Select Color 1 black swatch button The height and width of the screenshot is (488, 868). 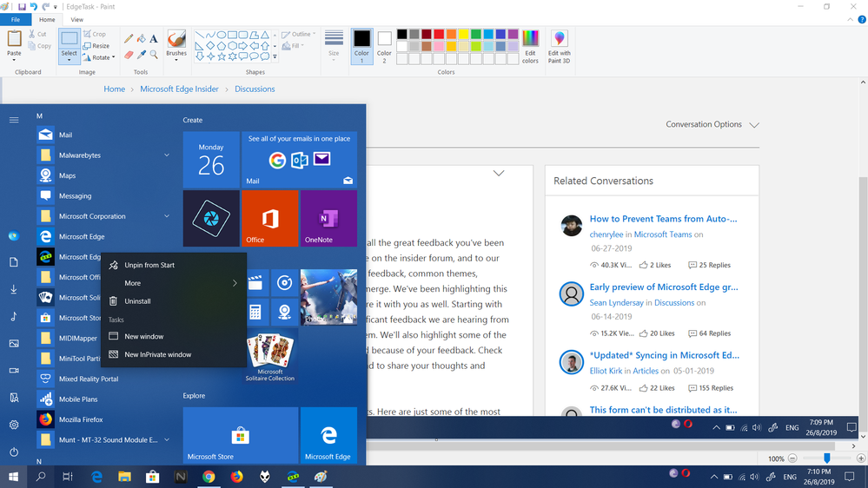click(x=361, y=47)
